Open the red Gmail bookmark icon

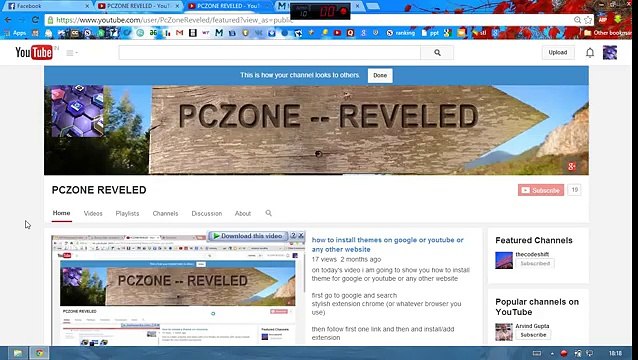tap(179, 33)
